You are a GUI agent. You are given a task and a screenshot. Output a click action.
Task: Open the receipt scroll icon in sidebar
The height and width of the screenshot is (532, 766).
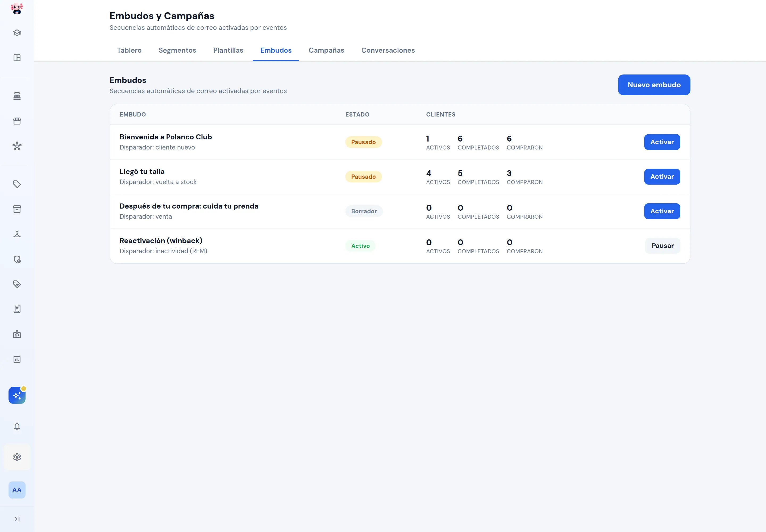pos(17,309)
